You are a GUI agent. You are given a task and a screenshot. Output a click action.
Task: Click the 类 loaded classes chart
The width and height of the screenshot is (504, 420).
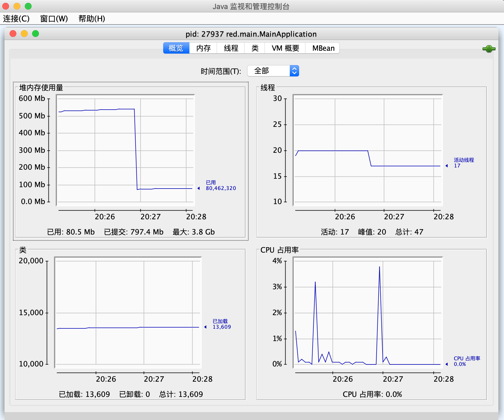pyautogui.click(x=128, y=313)
